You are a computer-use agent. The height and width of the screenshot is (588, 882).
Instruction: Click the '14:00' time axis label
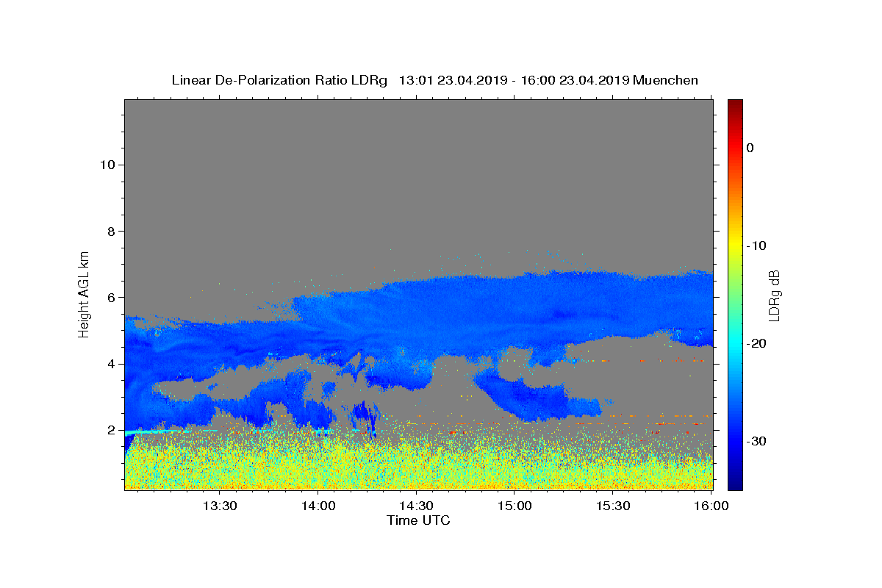[318, 506]
